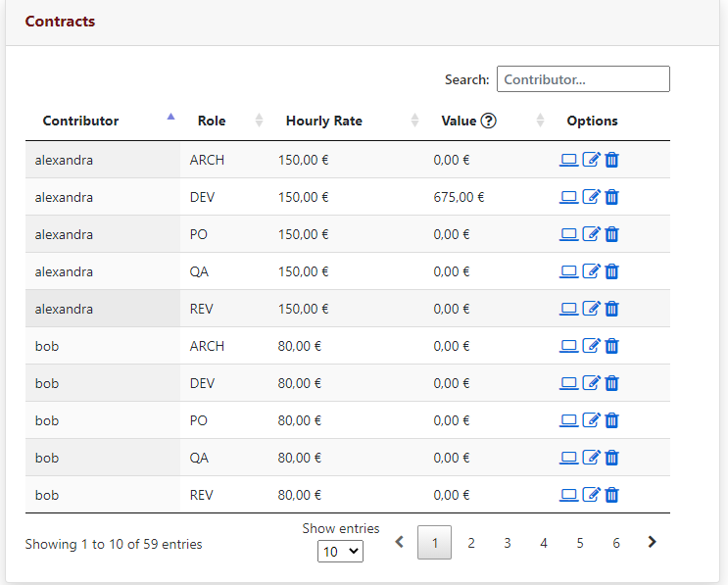
Task: Edit the alexandra QA contract
Action: coord(592,270)
